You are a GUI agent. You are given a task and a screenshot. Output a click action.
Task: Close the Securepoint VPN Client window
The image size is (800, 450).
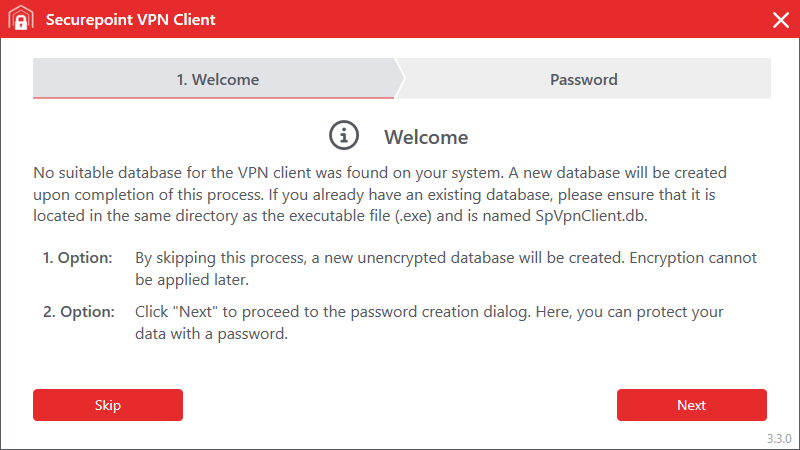click(781, 20)
